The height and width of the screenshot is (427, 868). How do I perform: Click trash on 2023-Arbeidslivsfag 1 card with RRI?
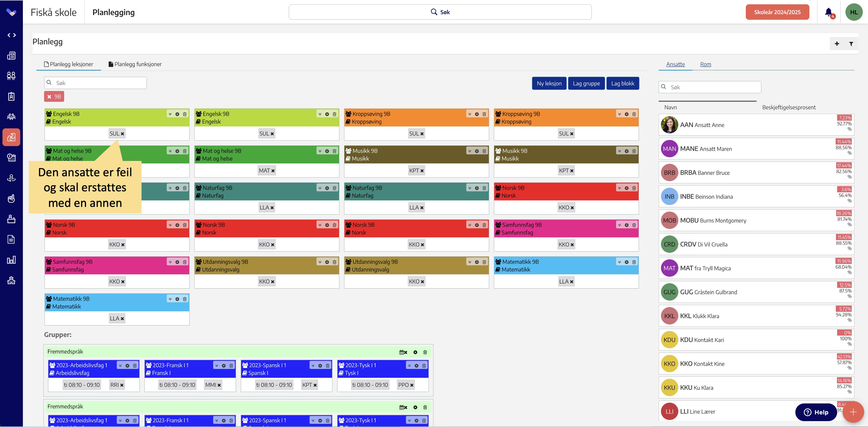point(135,366)
